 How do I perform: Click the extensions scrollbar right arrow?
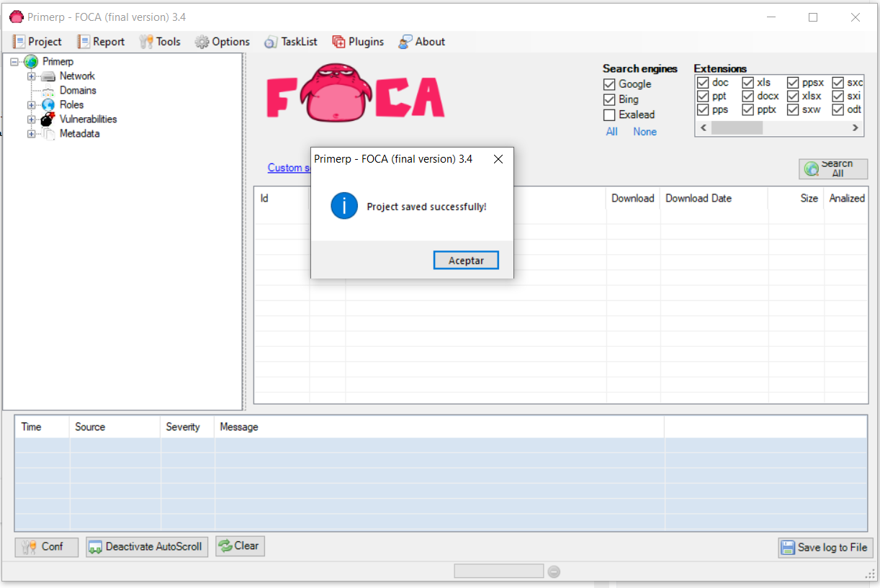click(x=855, y=128)
